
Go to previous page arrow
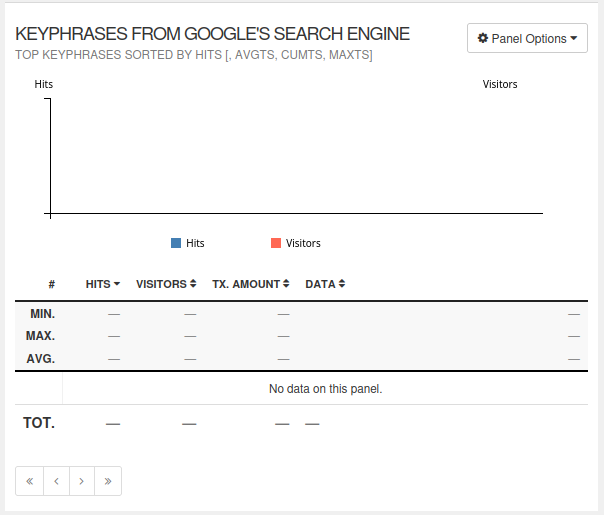[x=56, y=481]
